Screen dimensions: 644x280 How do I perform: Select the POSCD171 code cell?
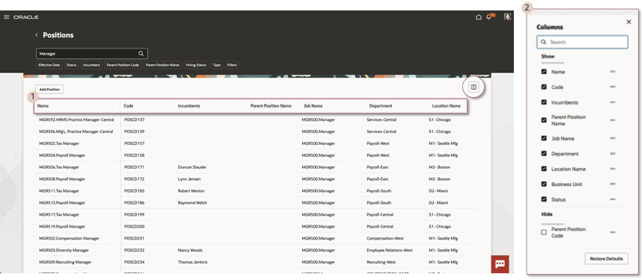[x=135, y=167]
